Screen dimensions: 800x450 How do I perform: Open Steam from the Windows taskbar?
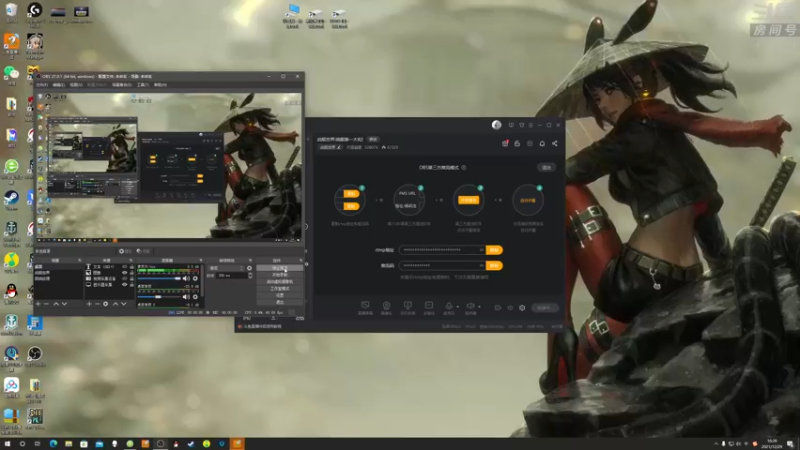(x=191, y=444)
